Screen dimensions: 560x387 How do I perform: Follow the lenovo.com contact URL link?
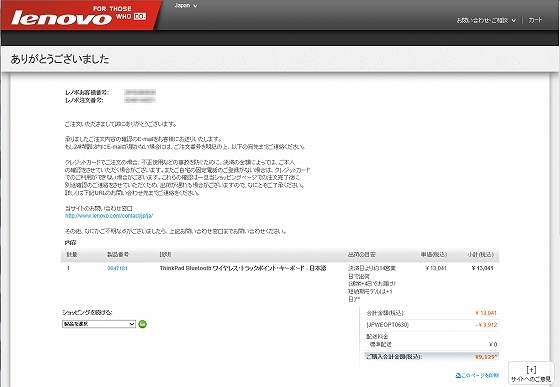(109, 216)
